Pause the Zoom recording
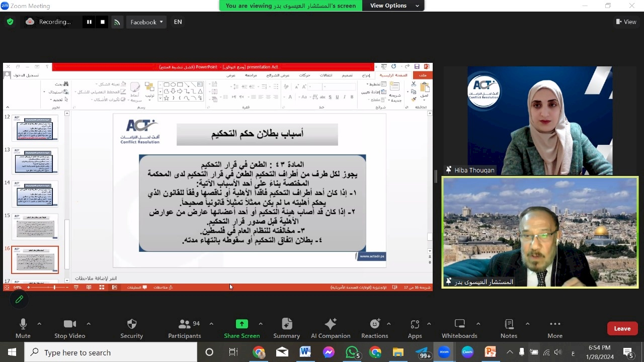Image resolution: width=644 pixels, height=362 pixels. tap(89, 22)
